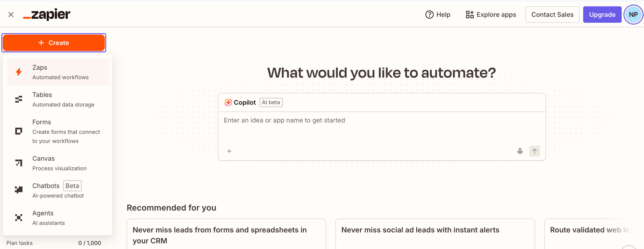Select the Agents AI assistants icon

click(18, 217)
